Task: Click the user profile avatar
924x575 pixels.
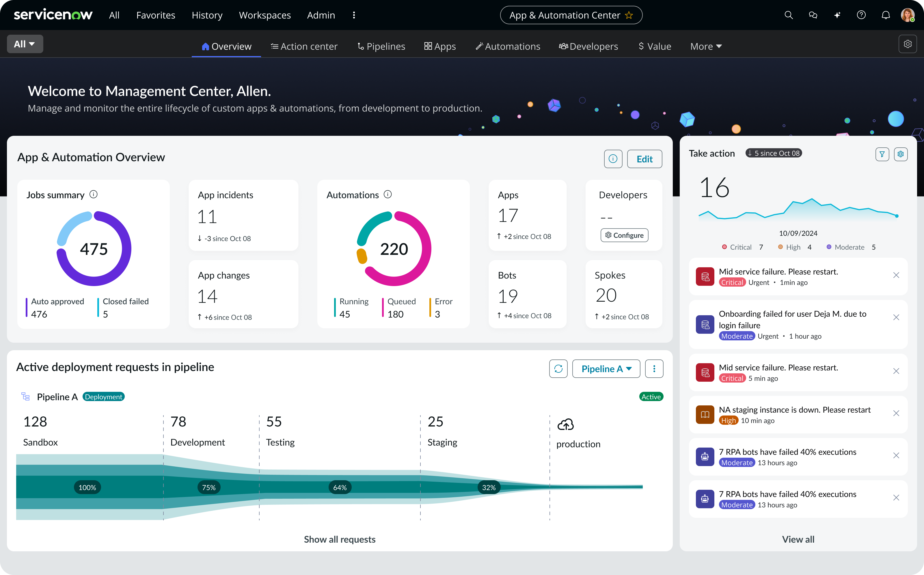Action: point(908,15)
